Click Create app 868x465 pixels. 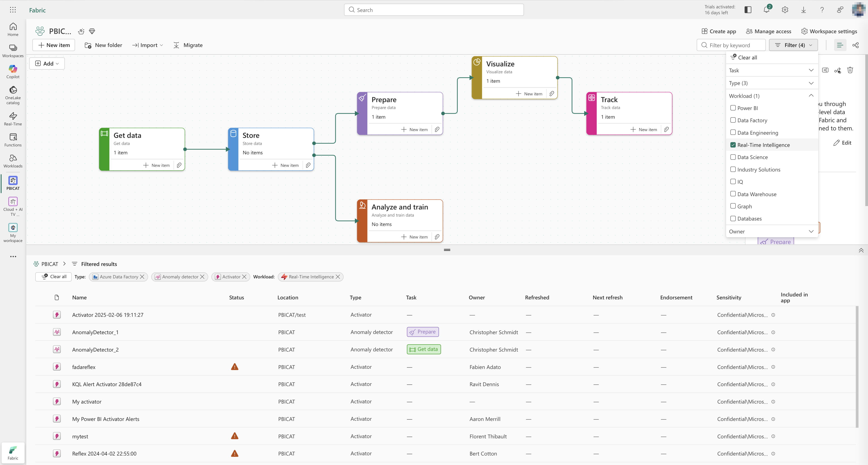(x=719, y=31)
